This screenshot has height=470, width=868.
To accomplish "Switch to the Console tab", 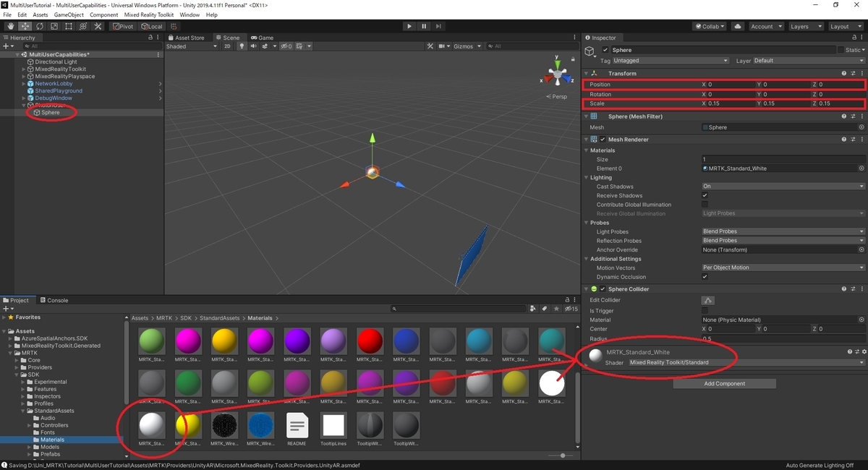I will tap(54, 300).
